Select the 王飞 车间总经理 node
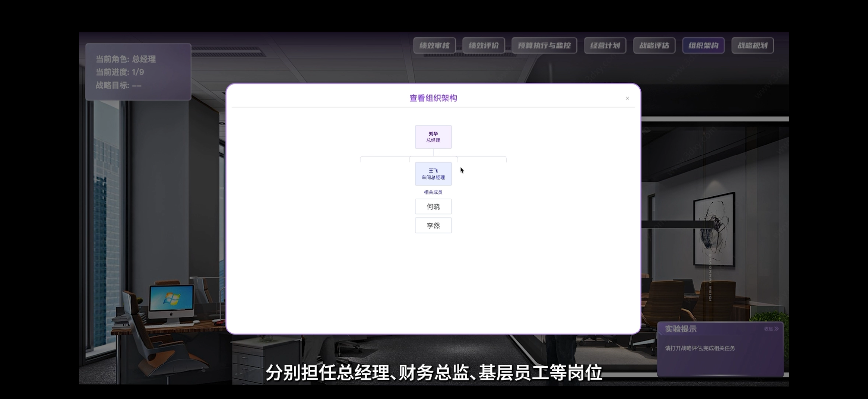Viewport: 868px width, 399px height. pyautogui.click(x=433, y=174)
